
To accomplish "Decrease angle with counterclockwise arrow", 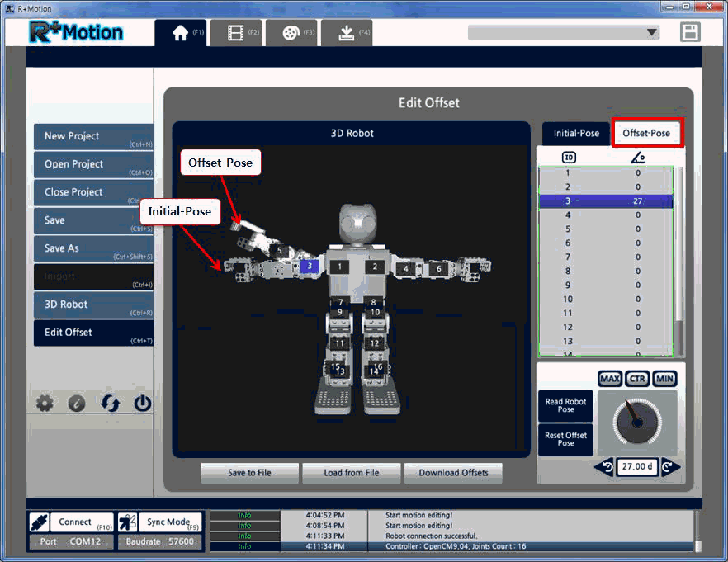I will click(604, 466).
